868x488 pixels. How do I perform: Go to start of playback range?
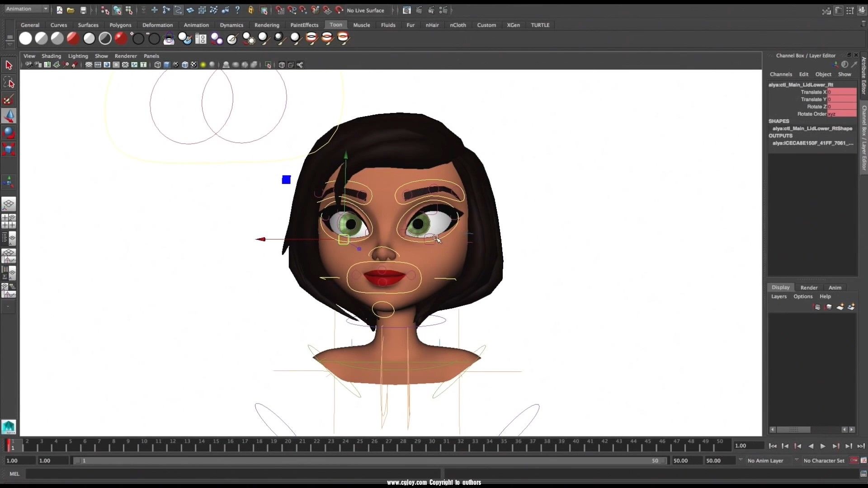point(773,446)
